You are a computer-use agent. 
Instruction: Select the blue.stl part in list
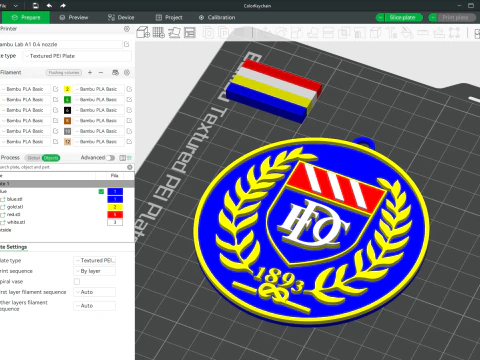(14, 199)
